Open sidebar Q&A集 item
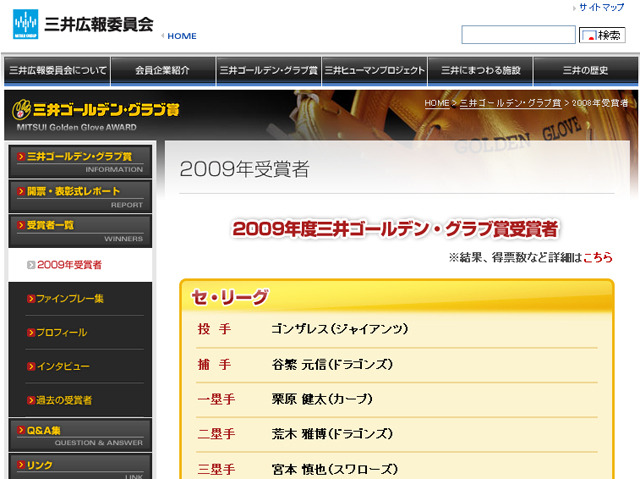The height and width of the screenshot is (479, 640). pyautogui.click(x=80, y=435)
